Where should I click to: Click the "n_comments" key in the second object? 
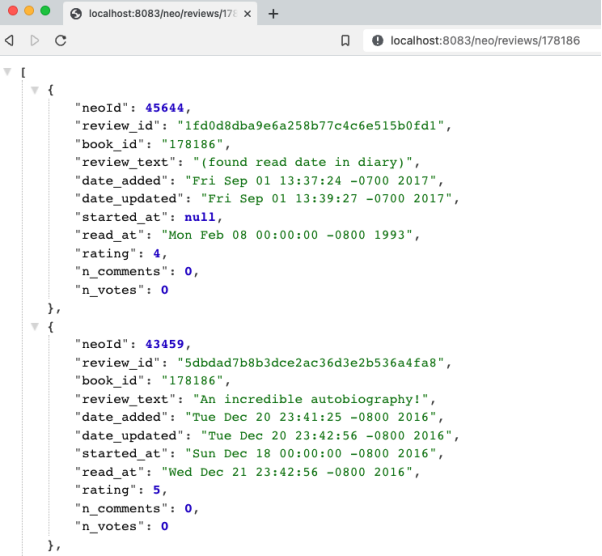coord(121,508)
